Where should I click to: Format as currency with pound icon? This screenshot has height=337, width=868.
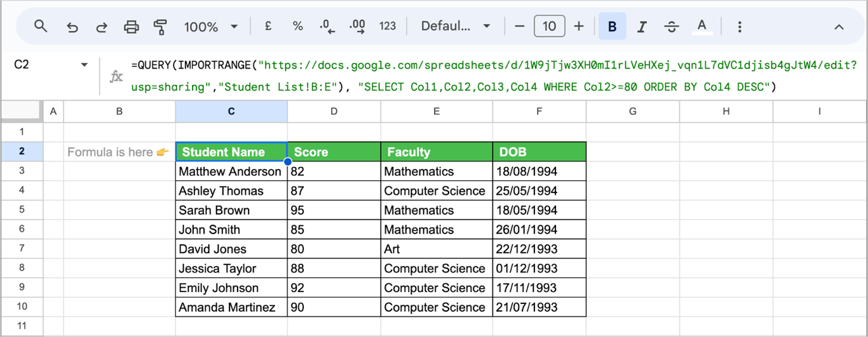[x=268, y=26]
